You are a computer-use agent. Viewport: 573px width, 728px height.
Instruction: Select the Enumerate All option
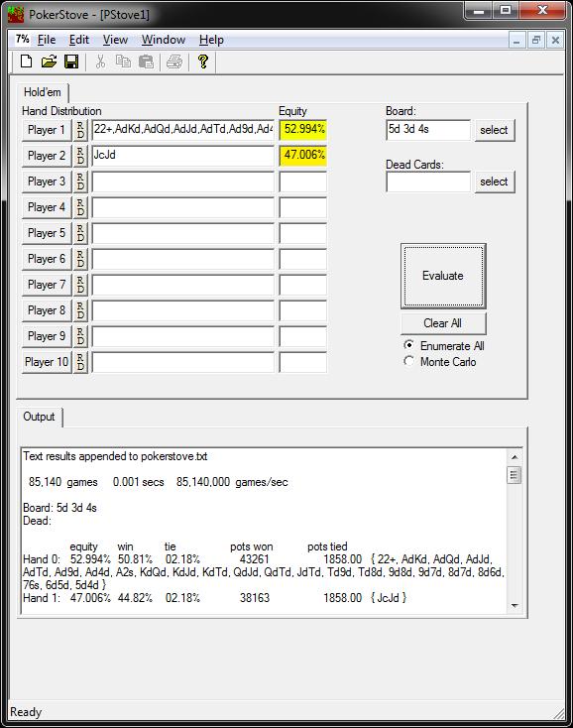coord(443,345)
